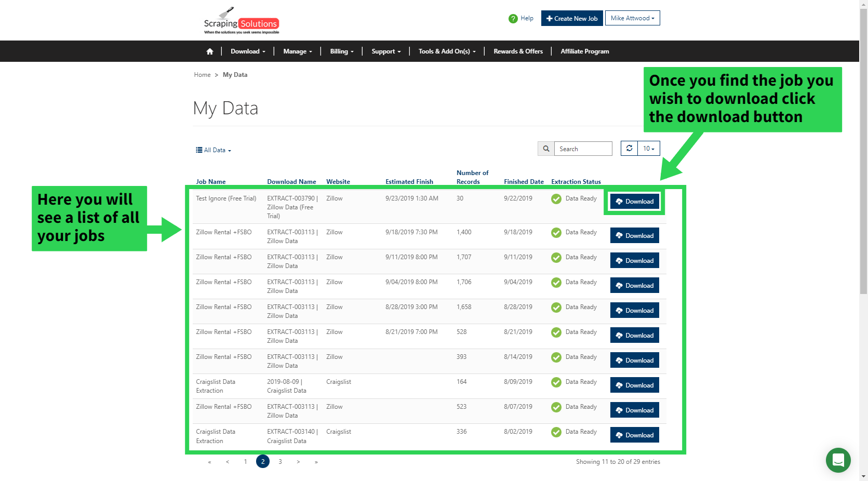Click the page vertical scrollbar
Viewport: 868px width, 481px height.
pyautogui.click(x=863, y=151)
